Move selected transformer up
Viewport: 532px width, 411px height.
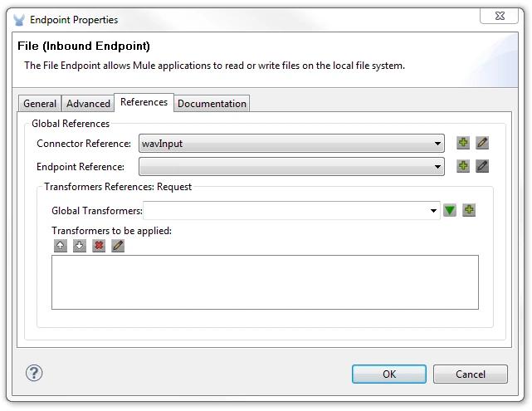click(x=61, y=246)
